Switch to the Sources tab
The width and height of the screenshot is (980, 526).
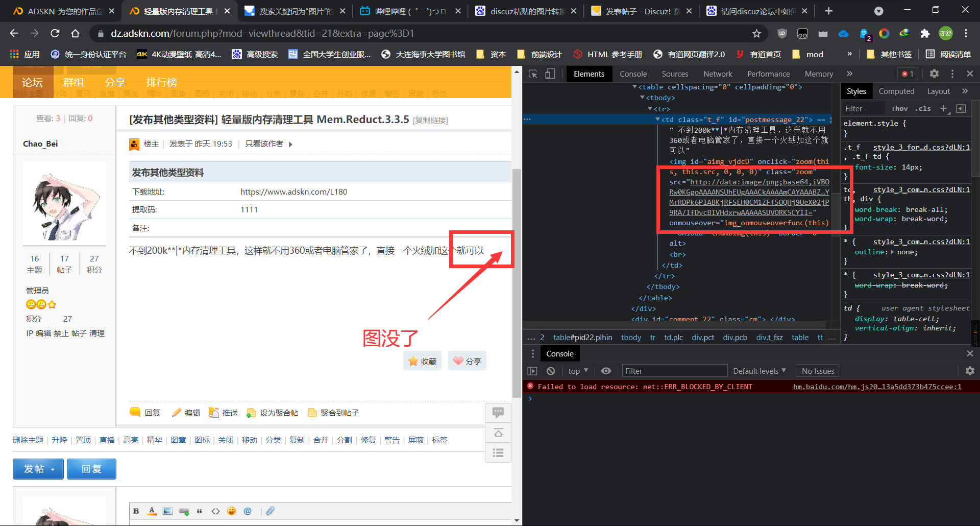point(675,74)
